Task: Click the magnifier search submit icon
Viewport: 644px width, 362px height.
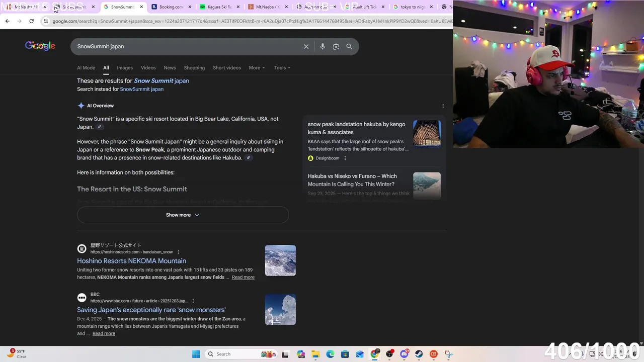Action: pos(349,46)
